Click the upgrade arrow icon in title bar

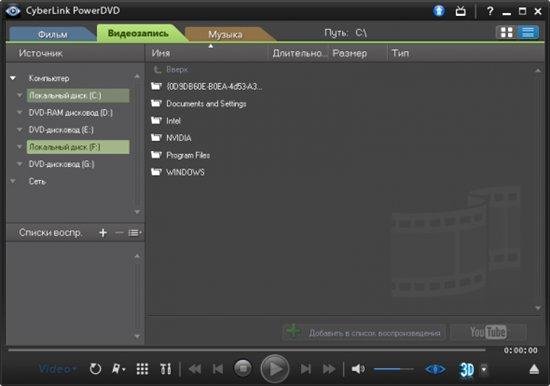pos(439,11)
